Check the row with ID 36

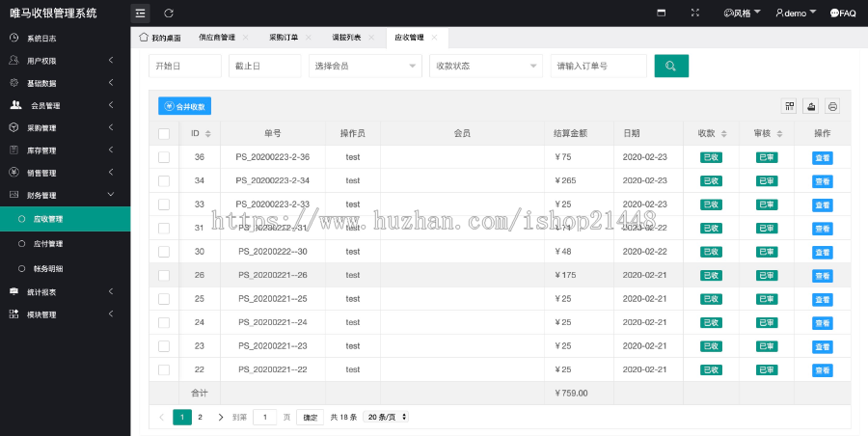[x=164, y=157]
